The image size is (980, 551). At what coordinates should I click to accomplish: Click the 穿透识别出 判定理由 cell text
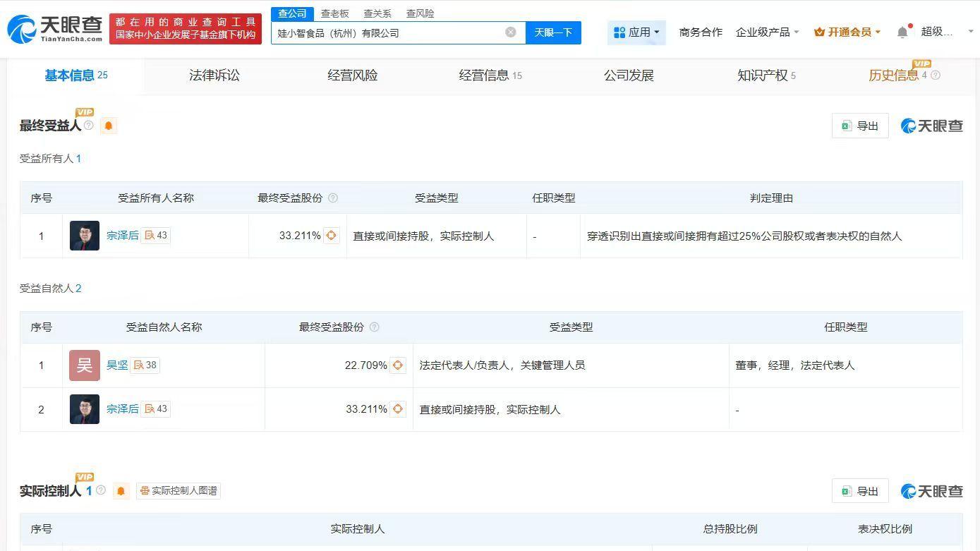click(x=744, y=236)
